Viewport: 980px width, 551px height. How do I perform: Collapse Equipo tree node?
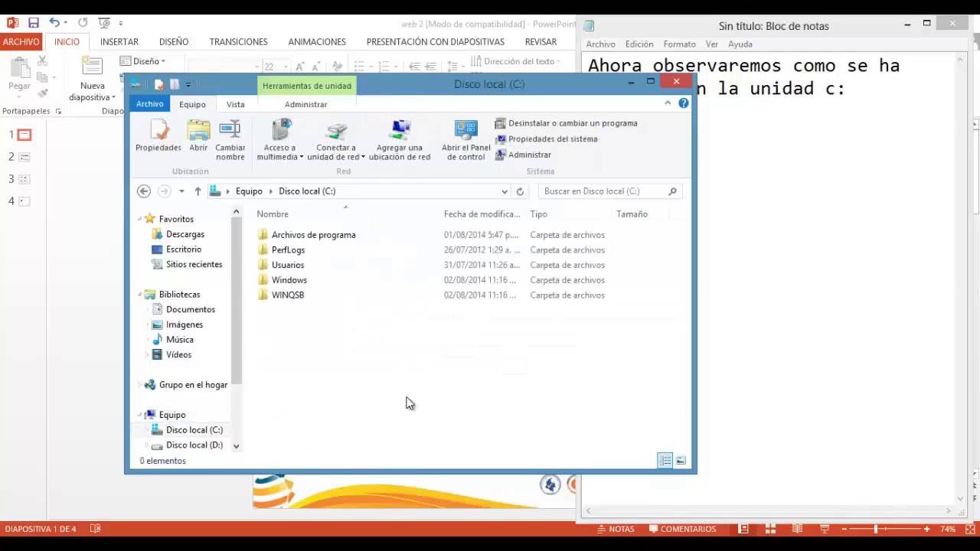tap(140, 415)
